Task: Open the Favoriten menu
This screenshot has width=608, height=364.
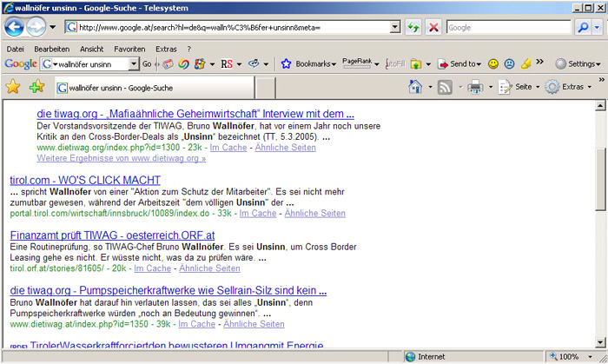Action: coord(129,49)
